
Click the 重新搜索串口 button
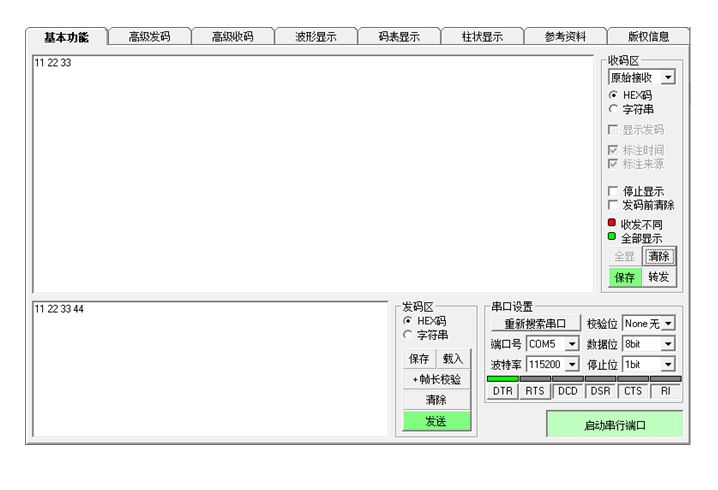[x=535, y=323]
